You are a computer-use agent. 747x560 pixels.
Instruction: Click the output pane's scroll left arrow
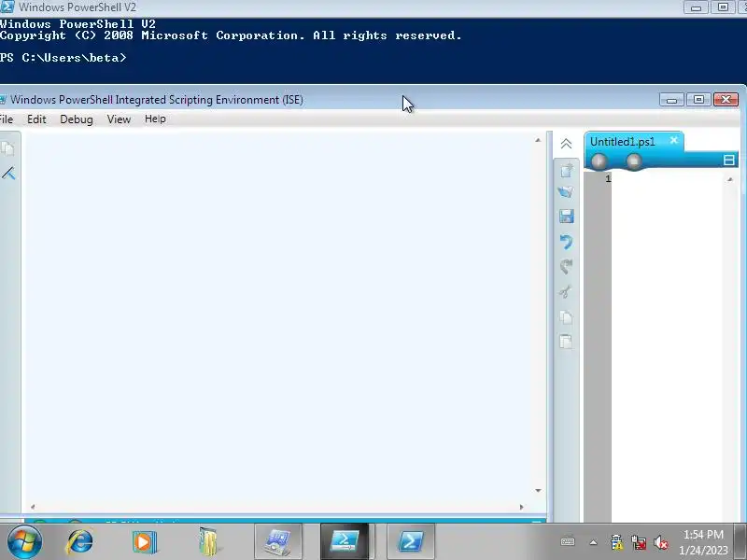(33, 507)
